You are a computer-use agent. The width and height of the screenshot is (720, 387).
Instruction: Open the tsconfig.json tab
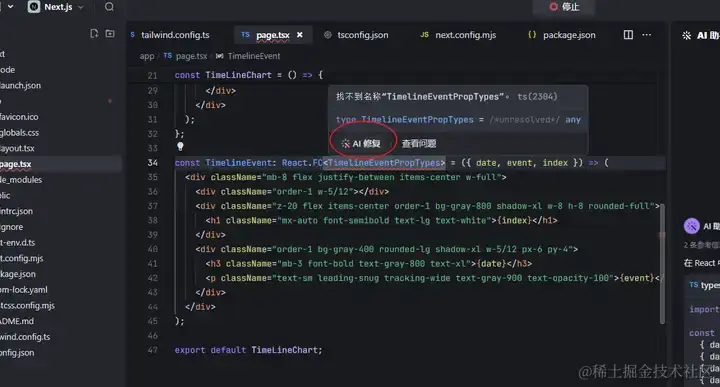click(x=362, y=35)
